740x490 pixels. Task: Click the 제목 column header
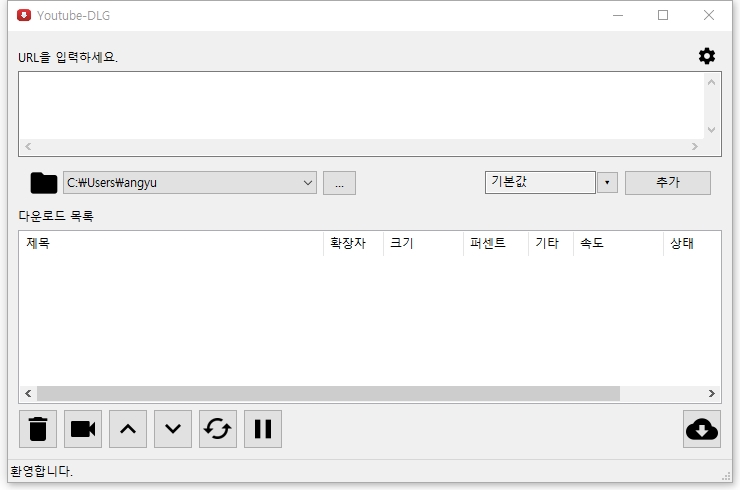(171, 243)
